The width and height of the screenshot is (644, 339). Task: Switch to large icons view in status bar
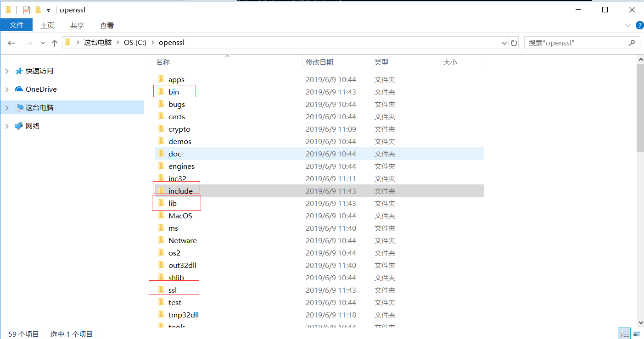[x=637, y=334]
